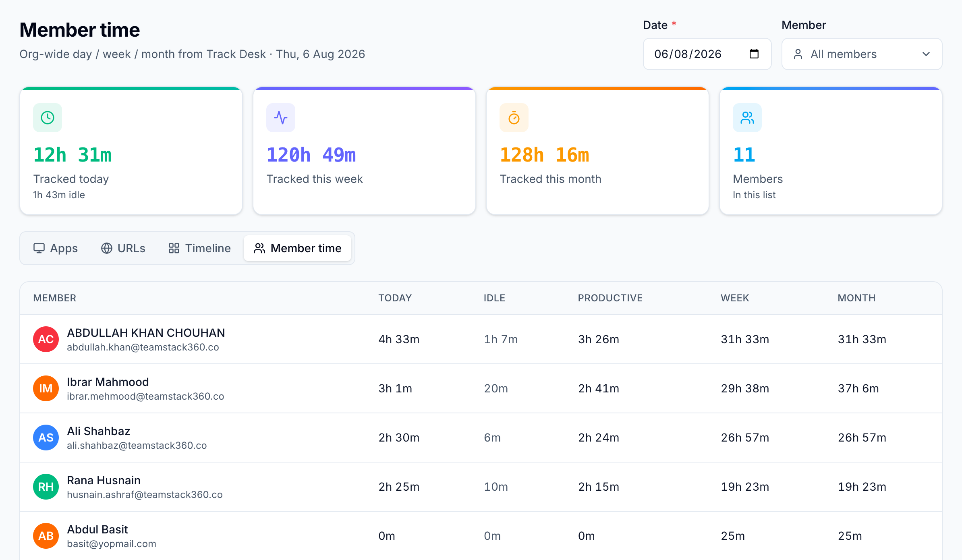
Task: Click the orange IM avatar for Ibrar Mahmood
Action: click(46, 388)
